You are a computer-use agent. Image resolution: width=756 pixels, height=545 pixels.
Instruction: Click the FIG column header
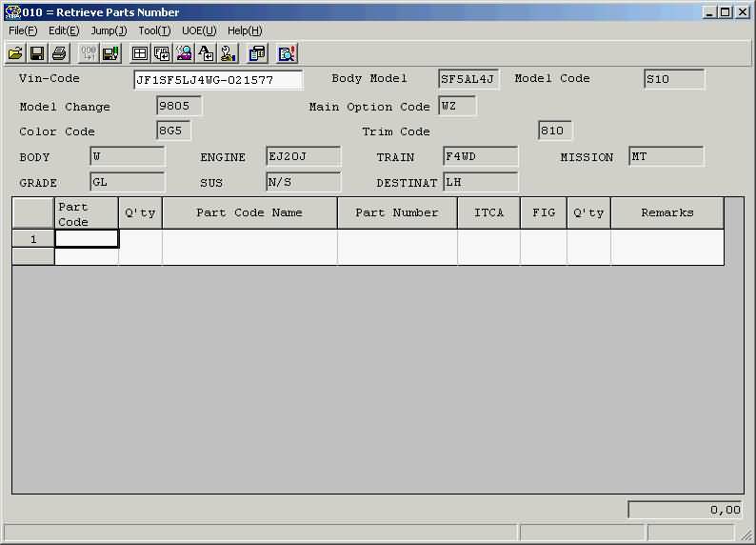[x=544, y=213]
